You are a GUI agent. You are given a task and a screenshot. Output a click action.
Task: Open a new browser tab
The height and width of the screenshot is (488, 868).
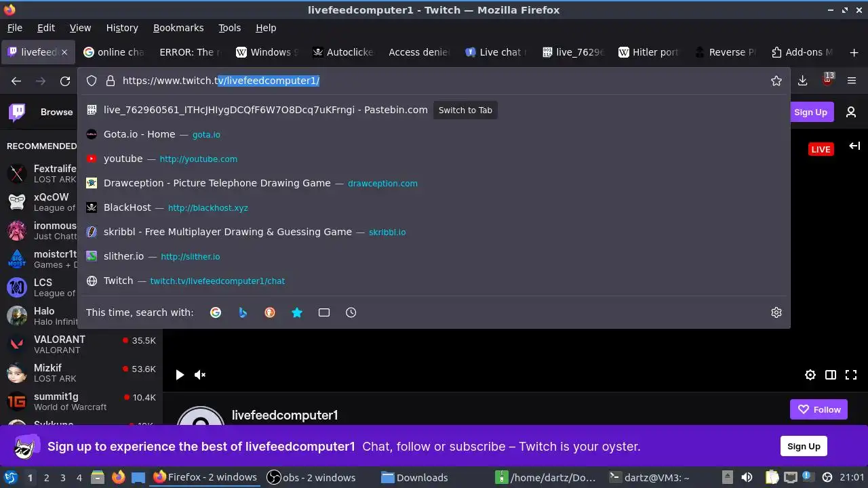pyautogui.click(x=854, y=52)
